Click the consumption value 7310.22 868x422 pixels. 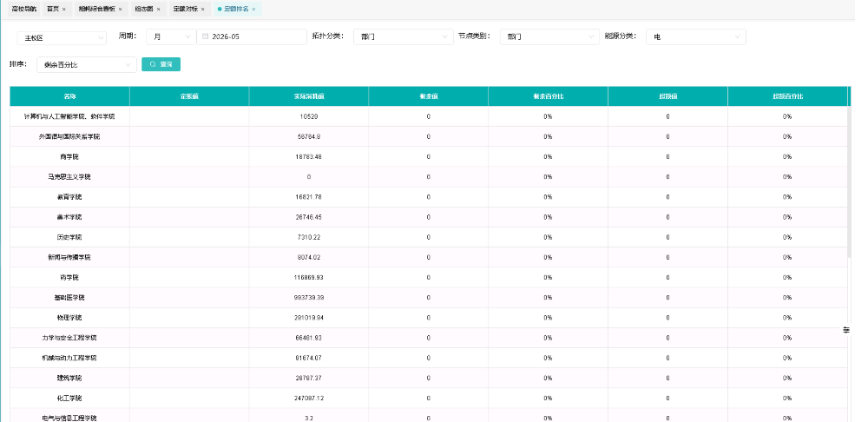click(309, 237)
